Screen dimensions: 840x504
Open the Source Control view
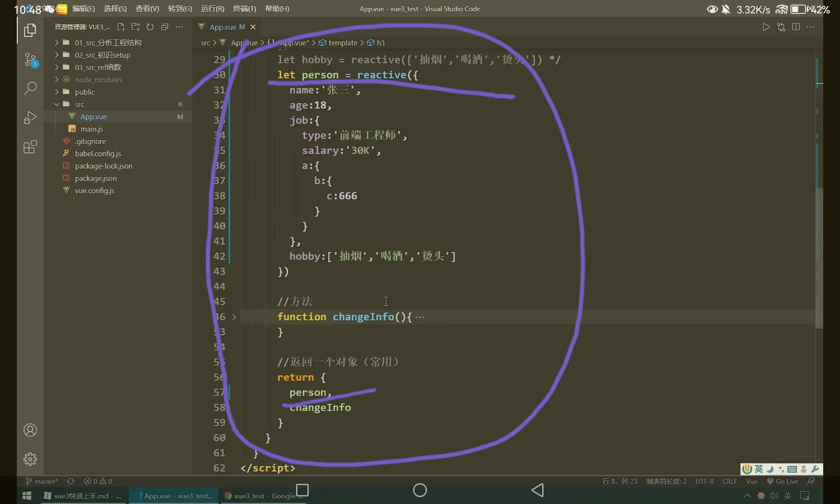[30, 60]
